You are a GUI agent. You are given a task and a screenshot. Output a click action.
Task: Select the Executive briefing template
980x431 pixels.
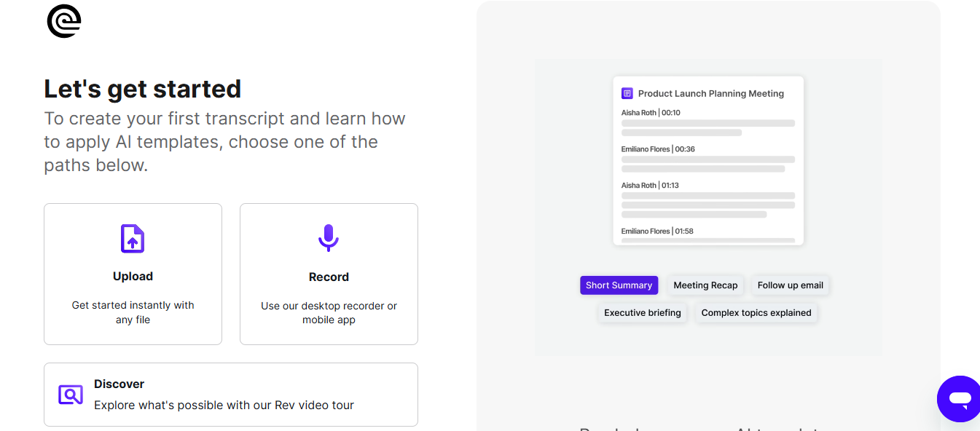(643, 313)
